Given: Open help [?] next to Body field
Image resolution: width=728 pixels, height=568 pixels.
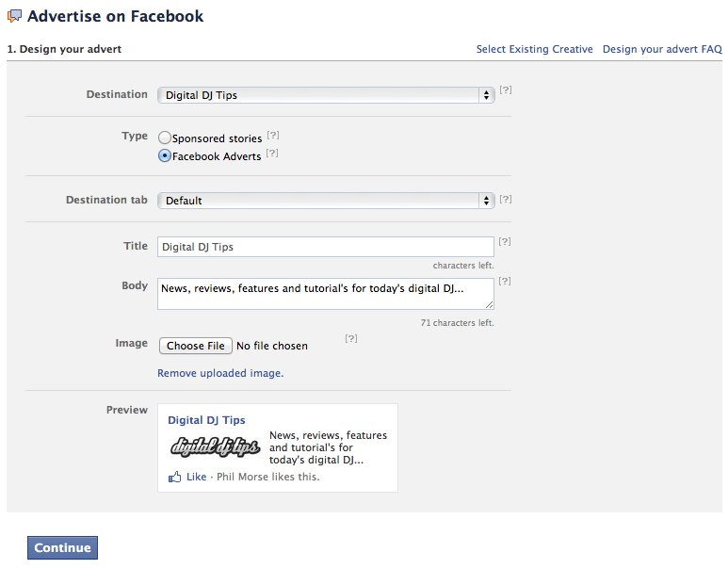Looking at the screenshot, I should pos(505,282).
